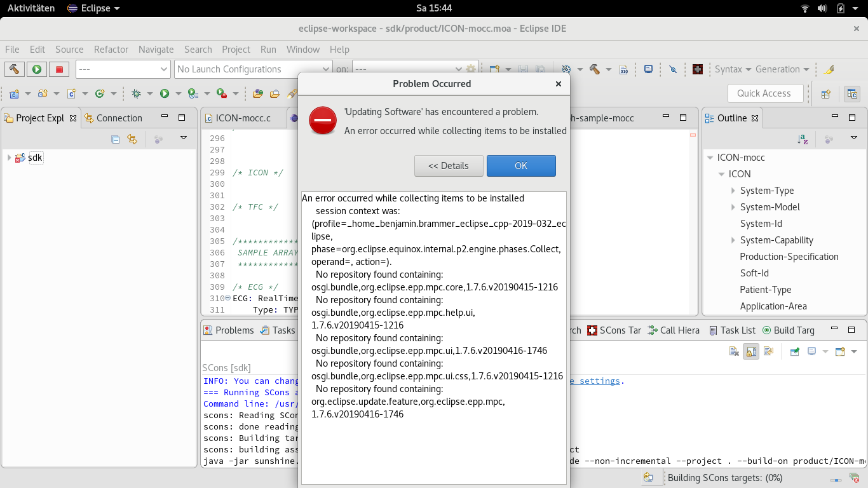Click the blue monitor terminal icon
Viewport: 868px width, 488px height.
[x=649, y=69]
